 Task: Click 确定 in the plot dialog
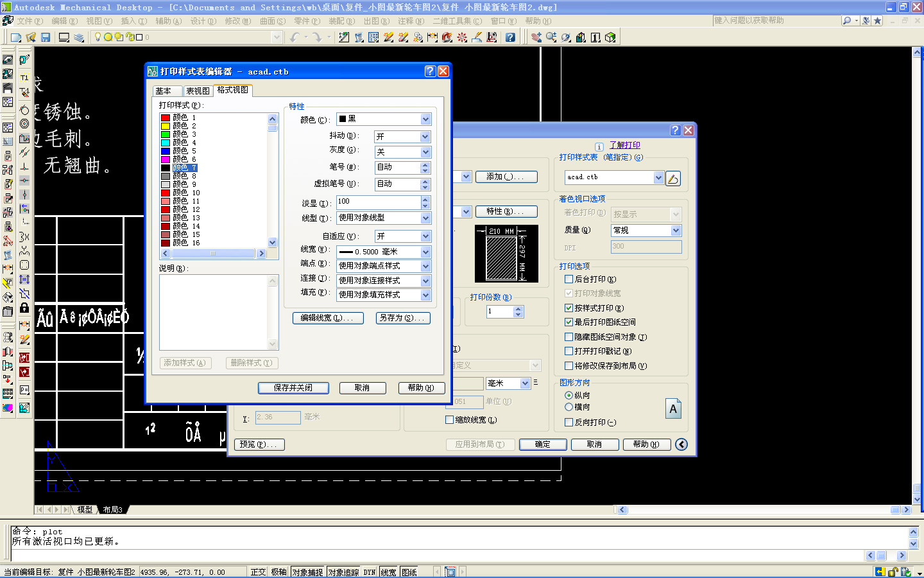(x=543, y=444)
